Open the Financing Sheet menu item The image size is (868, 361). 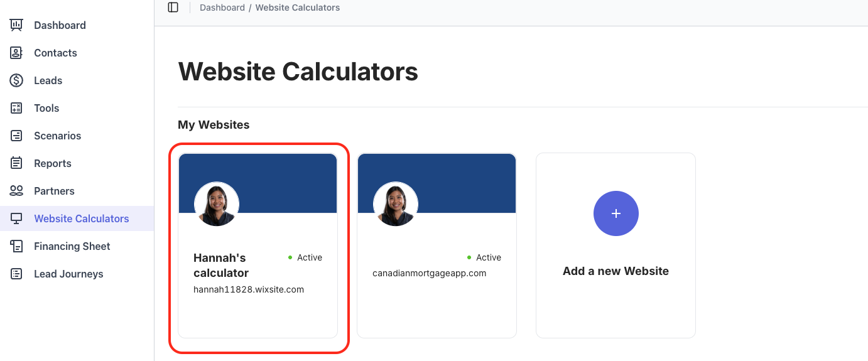[72, 246]
